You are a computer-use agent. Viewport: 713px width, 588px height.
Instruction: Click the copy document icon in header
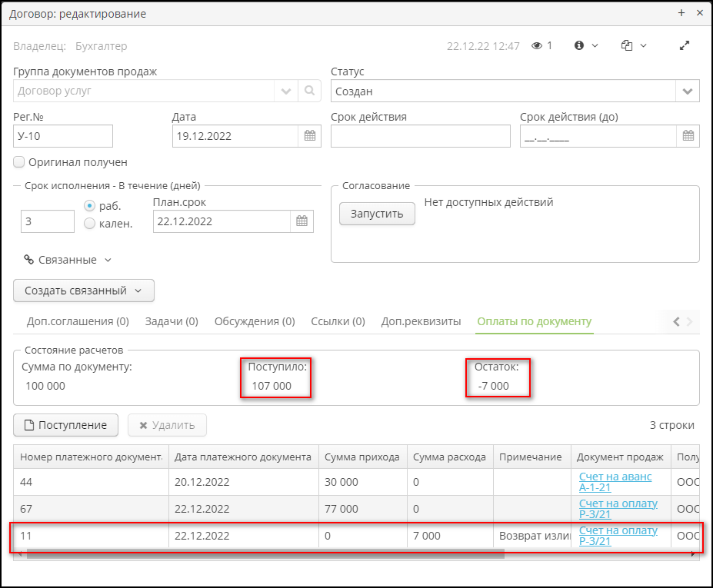tap(626, 45)
